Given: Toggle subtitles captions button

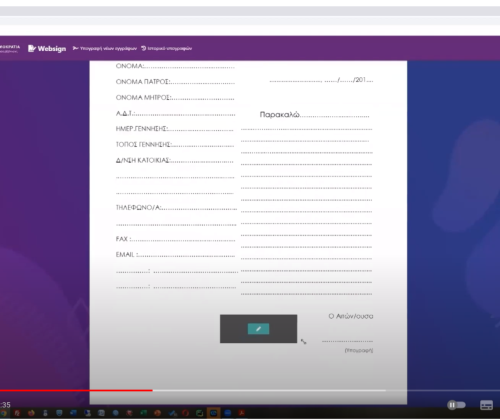Looking at the screenshot, I should tap(486, 405).
